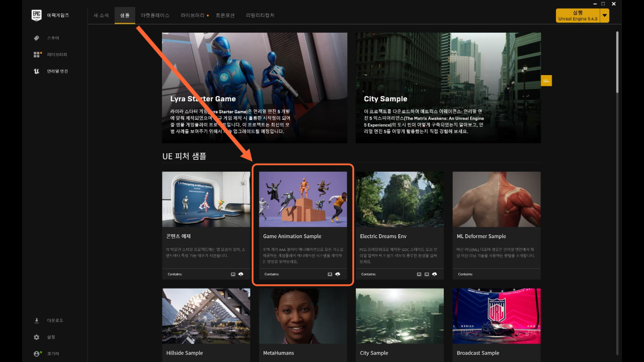Click the yellow side-panel handle icon
Screen dimensions: 644x362
[546, 80]
